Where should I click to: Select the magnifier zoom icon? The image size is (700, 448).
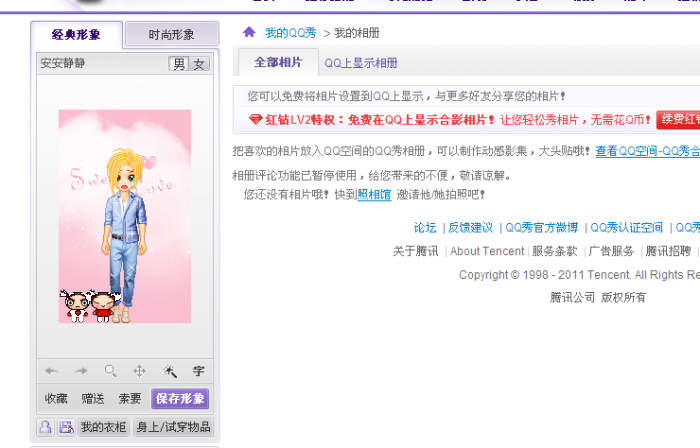pos(110,371)
